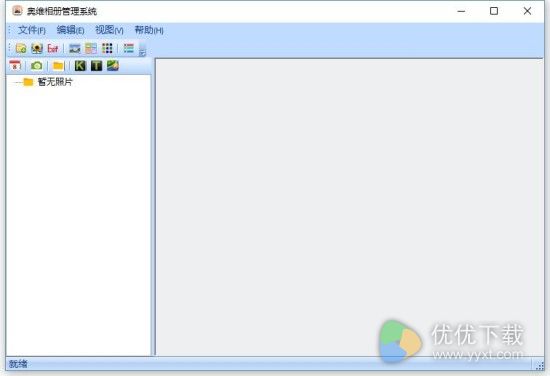This screenshot has width=550, height=376.
Task: Browse photos by calendar date icon
Action: tap(15, 66)
